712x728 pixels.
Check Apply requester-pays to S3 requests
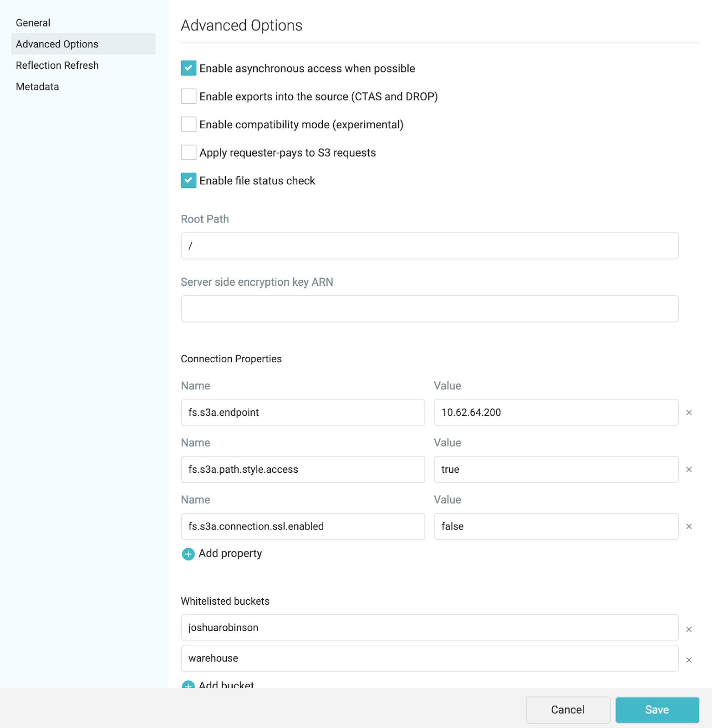tap(188, 152)
